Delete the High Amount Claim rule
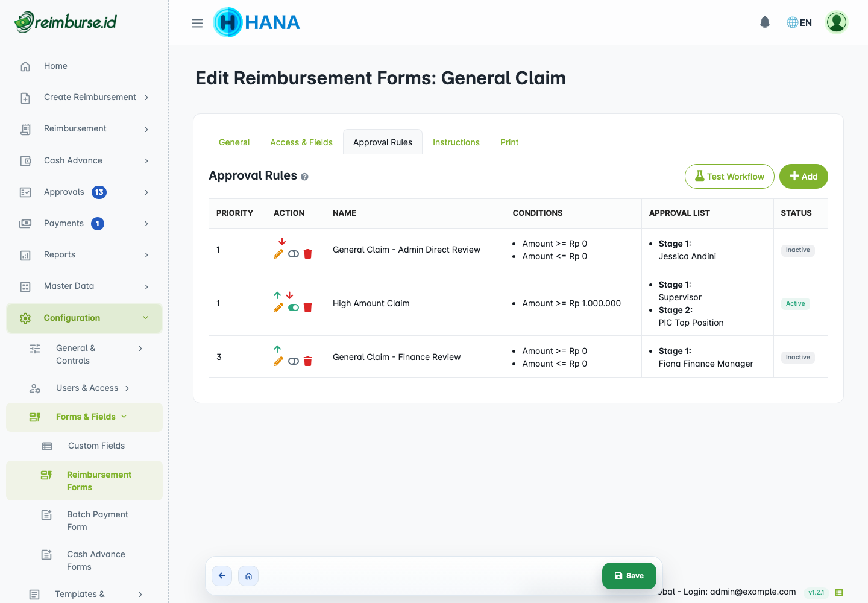 coord(308,308)
